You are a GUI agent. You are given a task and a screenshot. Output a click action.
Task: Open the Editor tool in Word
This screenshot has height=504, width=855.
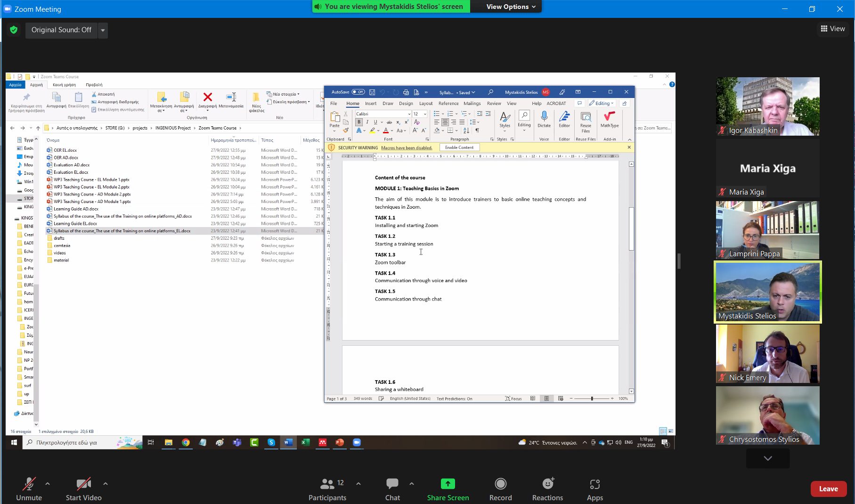(x=564, y=119)
